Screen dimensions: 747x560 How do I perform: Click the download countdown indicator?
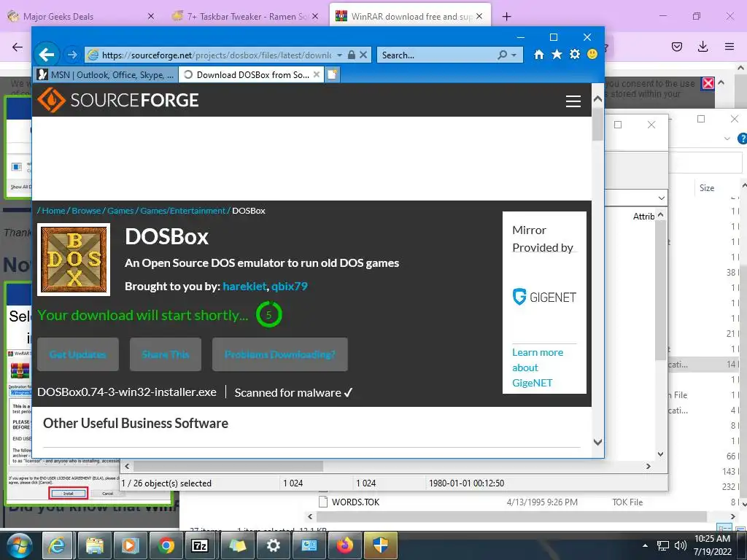[x=268, y=315]
